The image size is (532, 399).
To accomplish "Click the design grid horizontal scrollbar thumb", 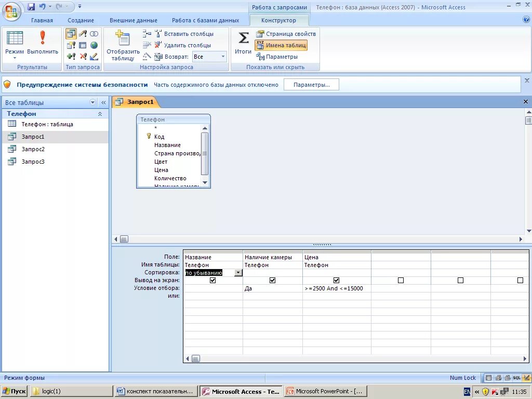I will coord(196,358).
